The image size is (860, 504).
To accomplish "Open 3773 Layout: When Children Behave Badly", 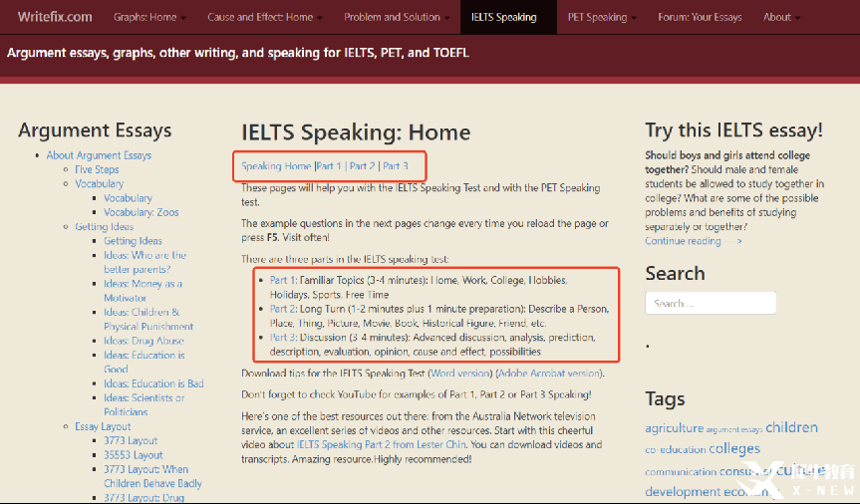I will (152, 476).
